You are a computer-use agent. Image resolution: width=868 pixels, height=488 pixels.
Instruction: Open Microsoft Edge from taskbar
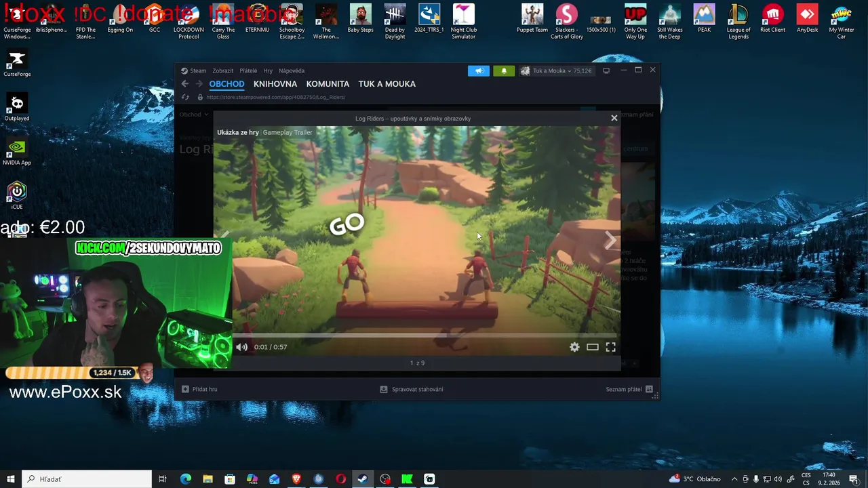186,479
